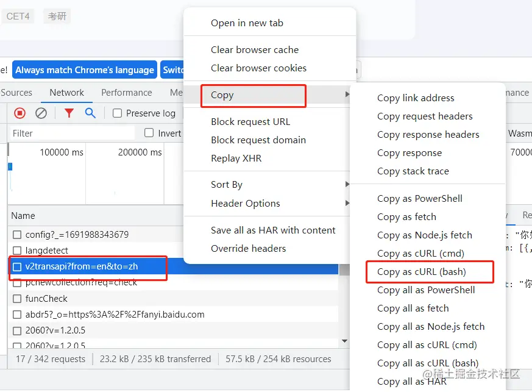532x392 pixels.
Task: Expand the Header Options submenu arrow
Action: click(347, 203)
